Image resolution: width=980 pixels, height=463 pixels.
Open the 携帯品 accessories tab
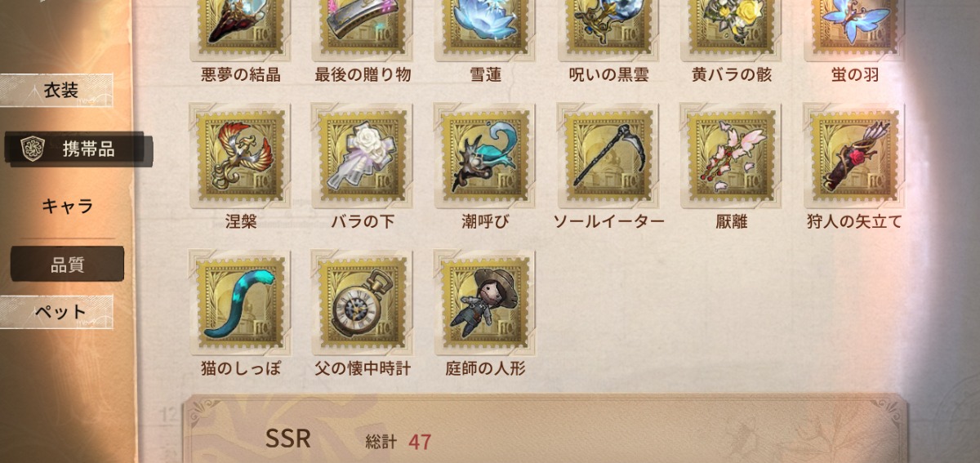pyautogui.click(x=78, y=149)
